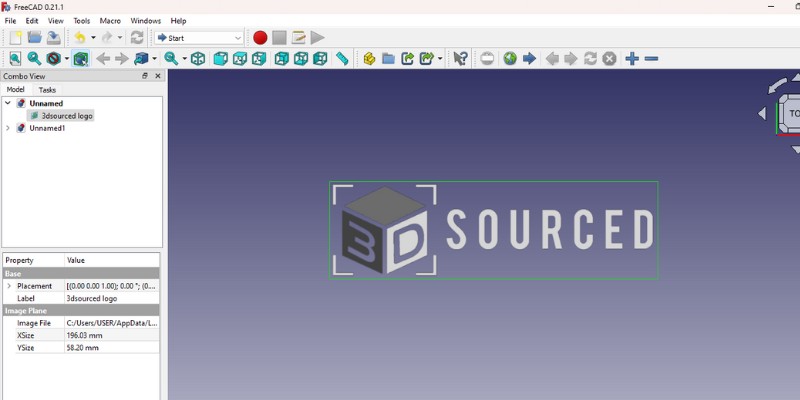Create a new group with the blue folder icon

tap(388, 59)
